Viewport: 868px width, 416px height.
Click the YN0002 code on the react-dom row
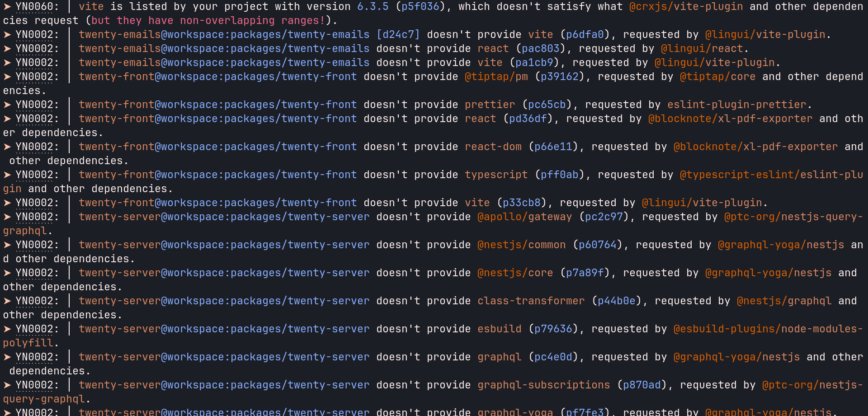click(x=34, y=147)
